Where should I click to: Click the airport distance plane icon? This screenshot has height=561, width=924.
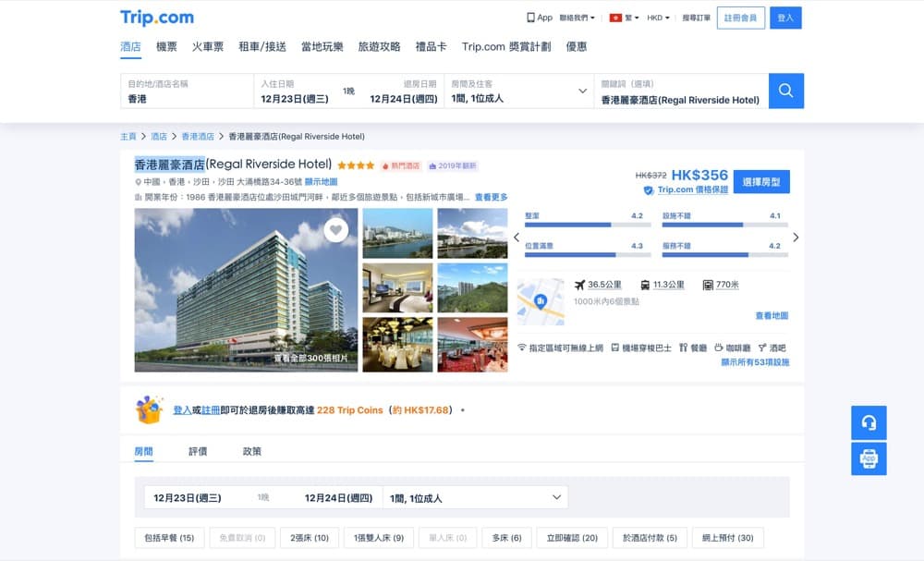coord(580,285)
